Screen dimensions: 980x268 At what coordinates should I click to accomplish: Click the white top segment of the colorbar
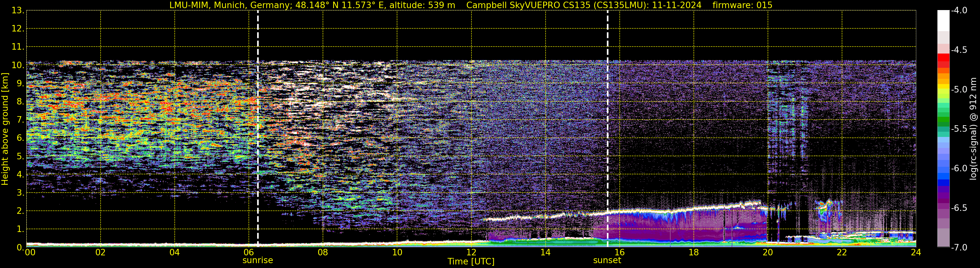click(944, 20)
